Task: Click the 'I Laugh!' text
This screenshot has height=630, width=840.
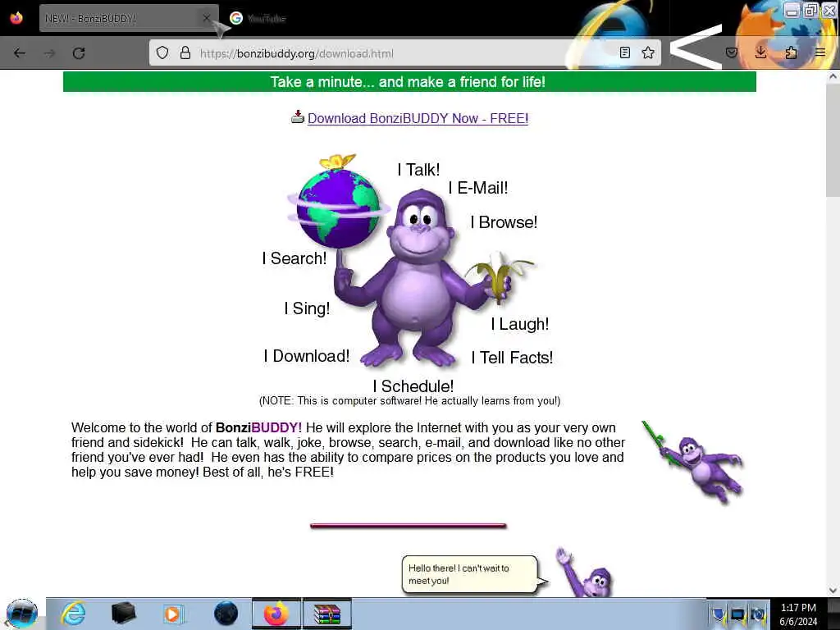Action: 519,324
